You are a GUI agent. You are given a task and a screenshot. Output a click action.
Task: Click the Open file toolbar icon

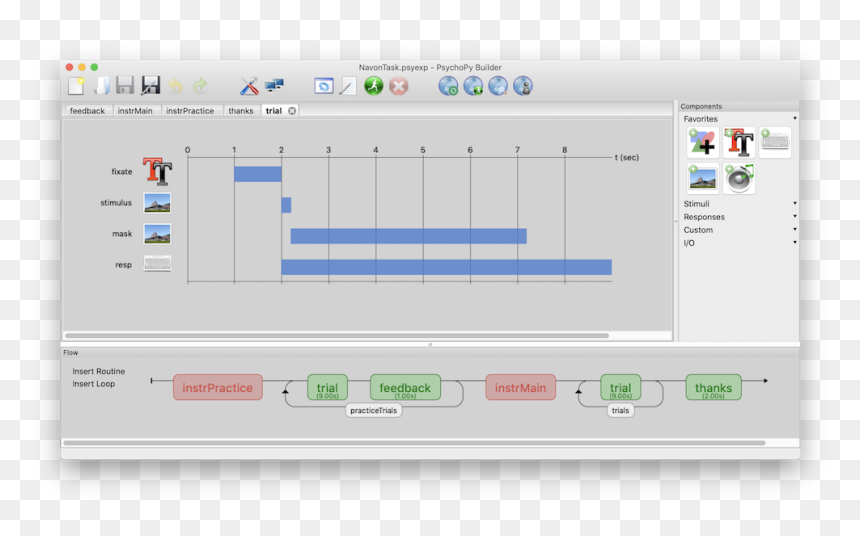101,86
